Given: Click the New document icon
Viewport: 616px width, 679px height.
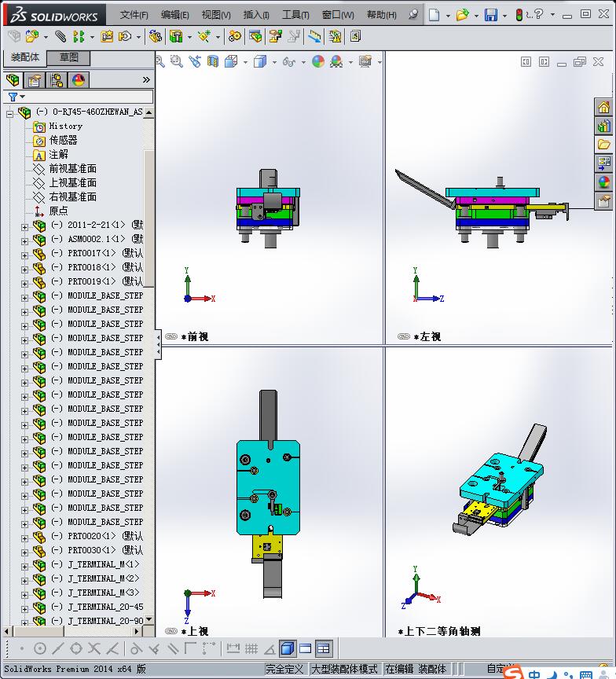Looking at the screenshot, I should [x=434, y=15].
